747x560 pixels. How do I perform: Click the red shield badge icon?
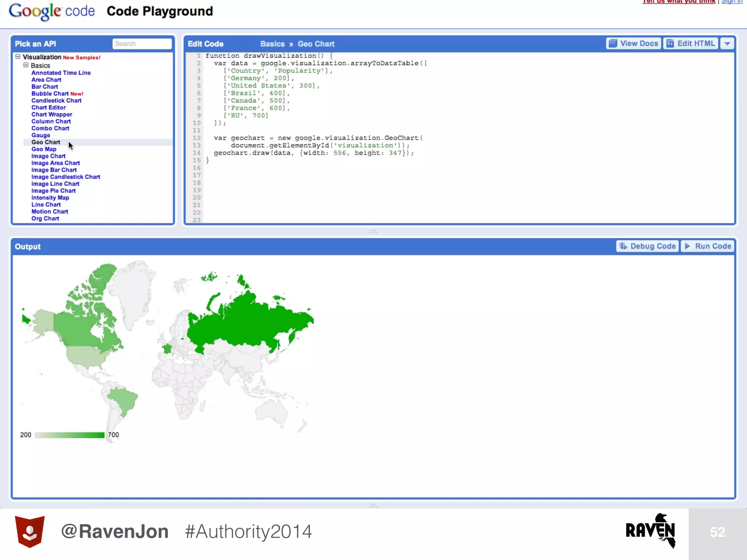coord(30,531)
